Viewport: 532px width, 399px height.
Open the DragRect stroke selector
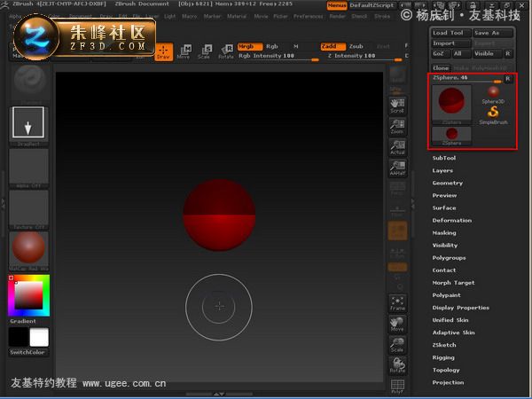(x=28, y=126)
